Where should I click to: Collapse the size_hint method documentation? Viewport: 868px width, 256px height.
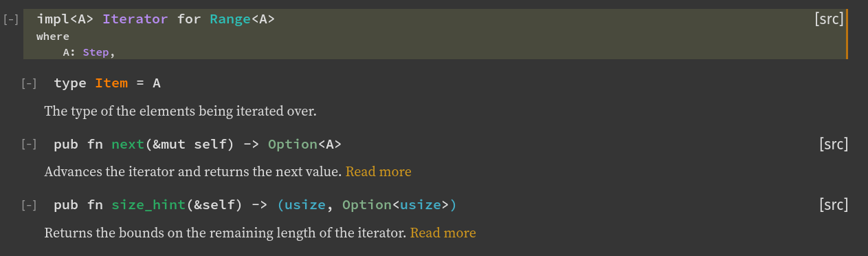(29, 205)
